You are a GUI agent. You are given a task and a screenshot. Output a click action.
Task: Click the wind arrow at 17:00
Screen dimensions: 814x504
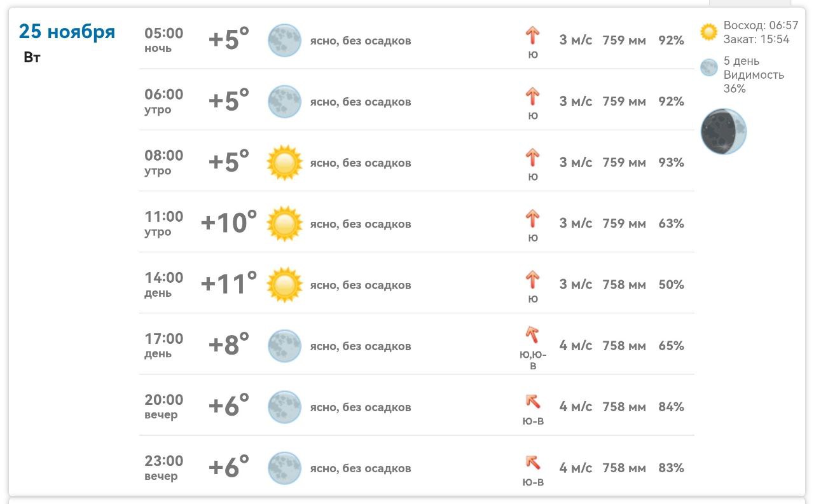point(532,334)
